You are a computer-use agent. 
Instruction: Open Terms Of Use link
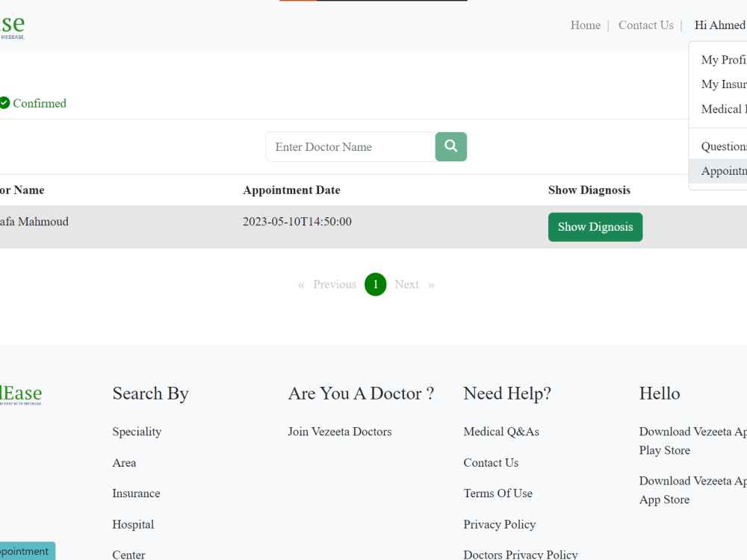click(x=498, y=494)
